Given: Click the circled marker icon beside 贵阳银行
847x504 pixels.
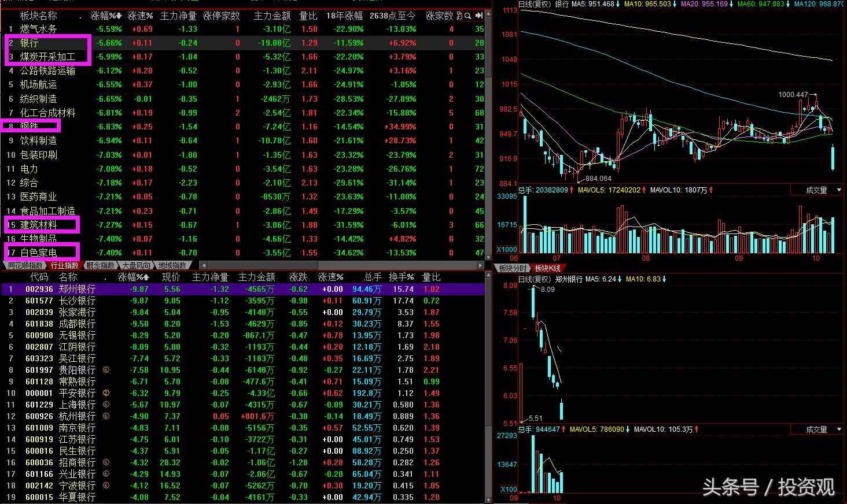Looking at the screenshot, I should 106,370.
